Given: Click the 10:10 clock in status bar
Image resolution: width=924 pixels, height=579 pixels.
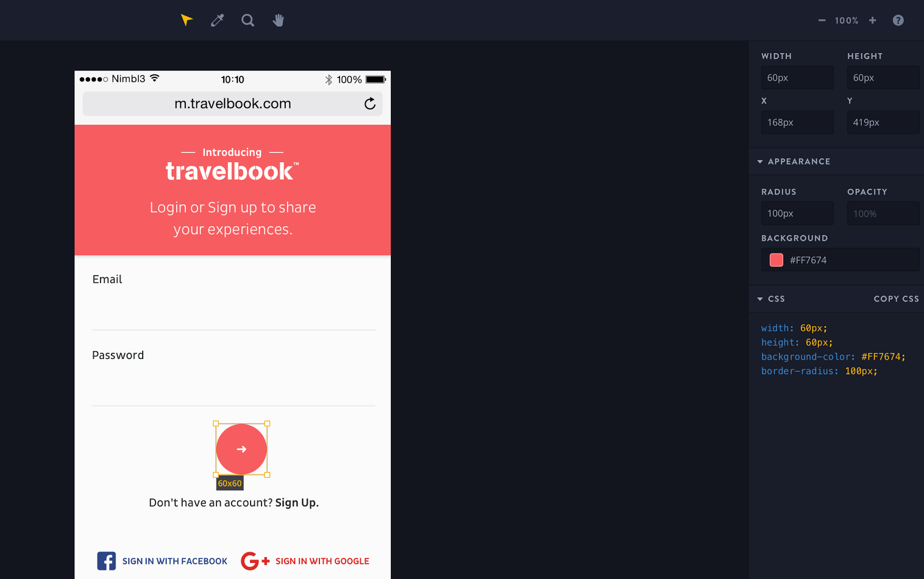Looking at the screenshot, I should (x=233, y=80).
